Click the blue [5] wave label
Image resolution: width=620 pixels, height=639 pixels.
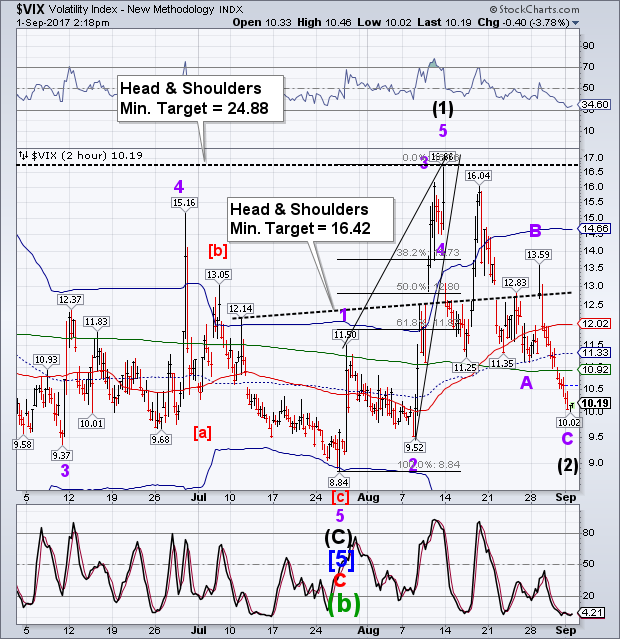click(342, 561)
